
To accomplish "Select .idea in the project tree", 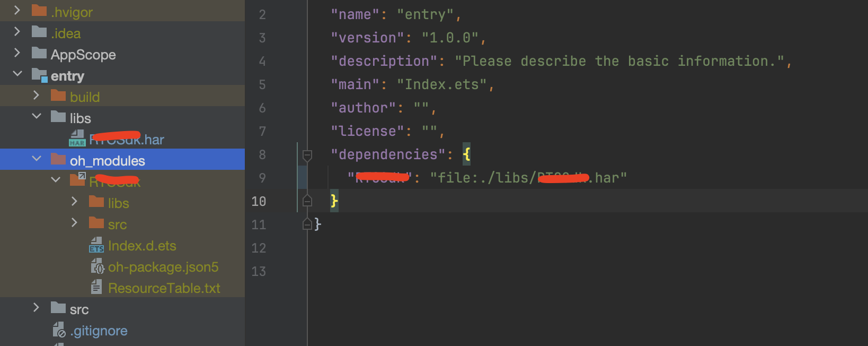I will pyautogui.click(x=66, y=33).
